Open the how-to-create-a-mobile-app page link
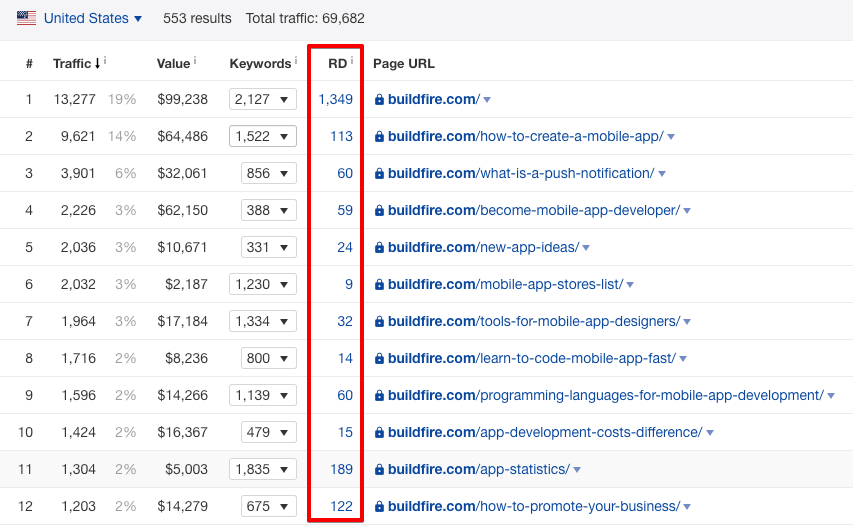 pyautogui.click(x=526, y=137)
